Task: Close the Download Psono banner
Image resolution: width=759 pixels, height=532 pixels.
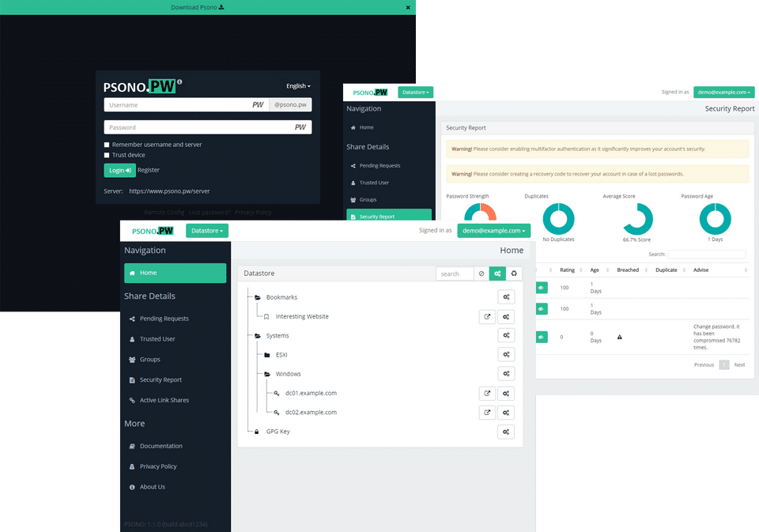Action: click(x=408, y=7)
